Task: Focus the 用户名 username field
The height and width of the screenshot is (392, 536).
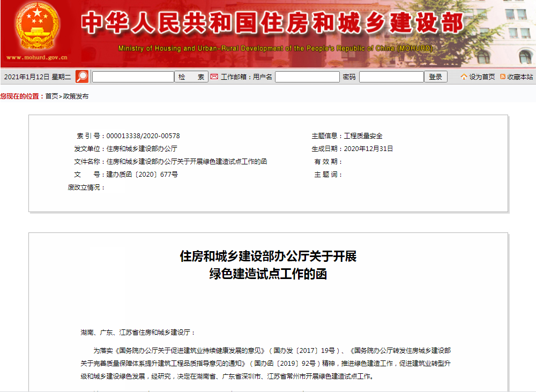Action: [307, 77]
